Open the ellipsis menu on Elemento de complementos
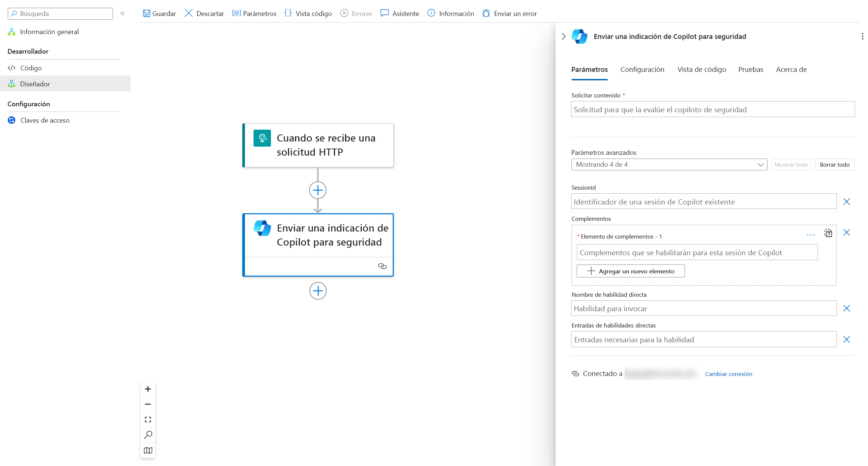868x466 pixels. (810, 234)
